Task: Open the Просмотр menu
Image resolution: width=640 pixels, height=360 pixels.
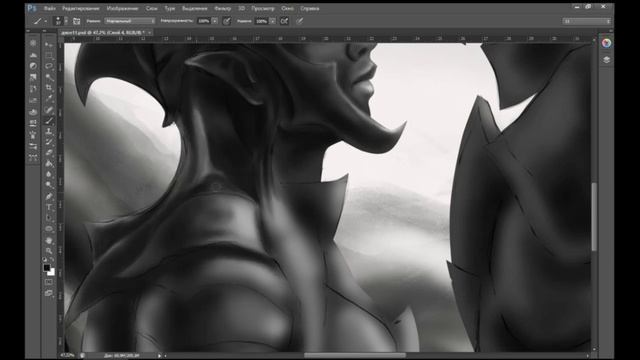Action: 263,8
